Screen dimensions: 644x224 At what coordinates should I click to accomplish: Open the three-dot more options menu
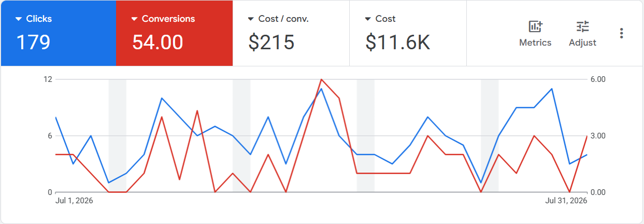click(x=621, y=33)
